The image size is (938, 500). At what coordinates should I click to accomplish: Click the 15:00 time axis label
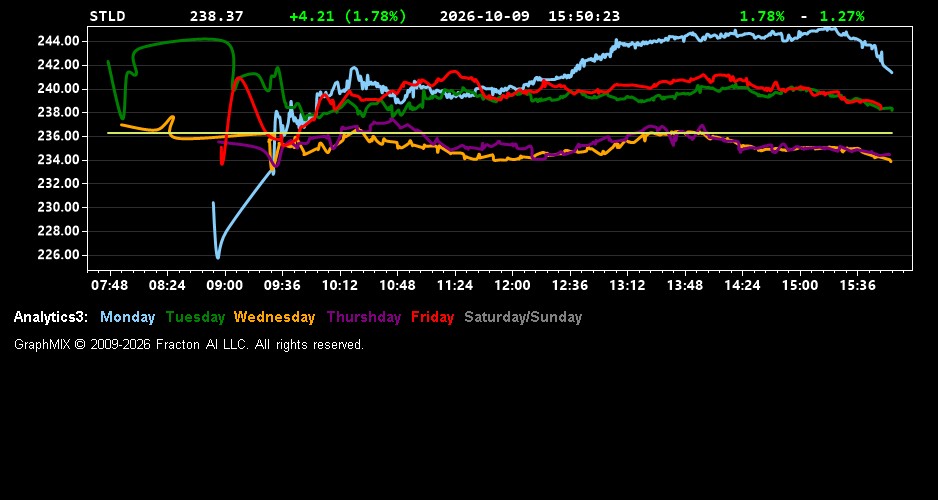coord(800,286)
